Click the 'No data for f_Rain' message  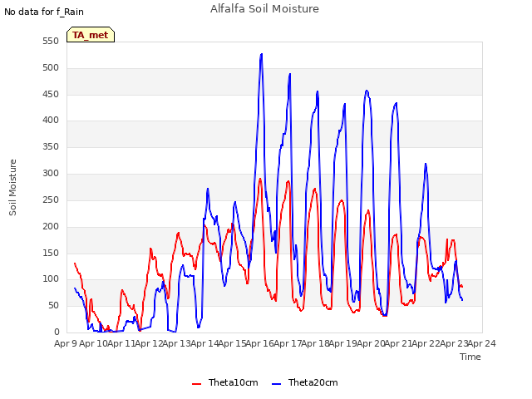44,12
